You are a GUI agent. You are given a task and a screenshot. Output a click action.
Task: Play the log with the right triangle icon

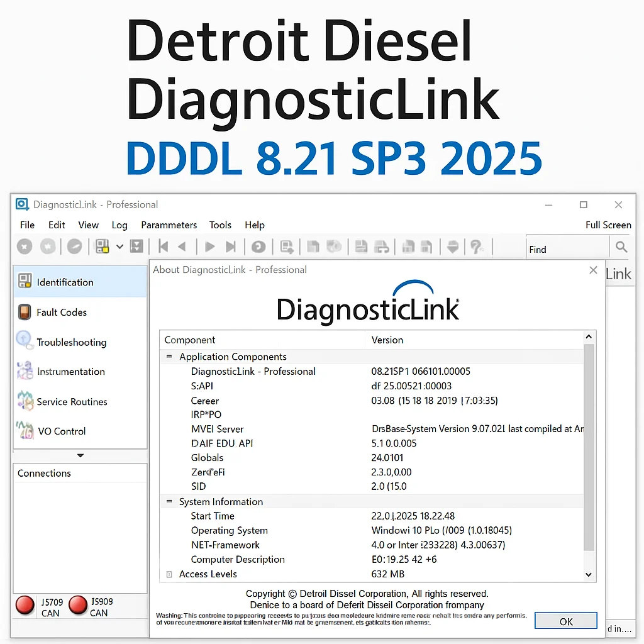coord(210,247)
